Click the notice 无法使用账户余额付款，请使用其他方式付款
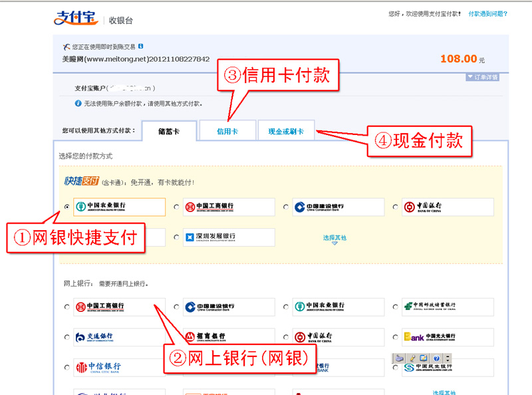Screen dimensions: 532x395 pyautogui.click(x=143, y=104)
